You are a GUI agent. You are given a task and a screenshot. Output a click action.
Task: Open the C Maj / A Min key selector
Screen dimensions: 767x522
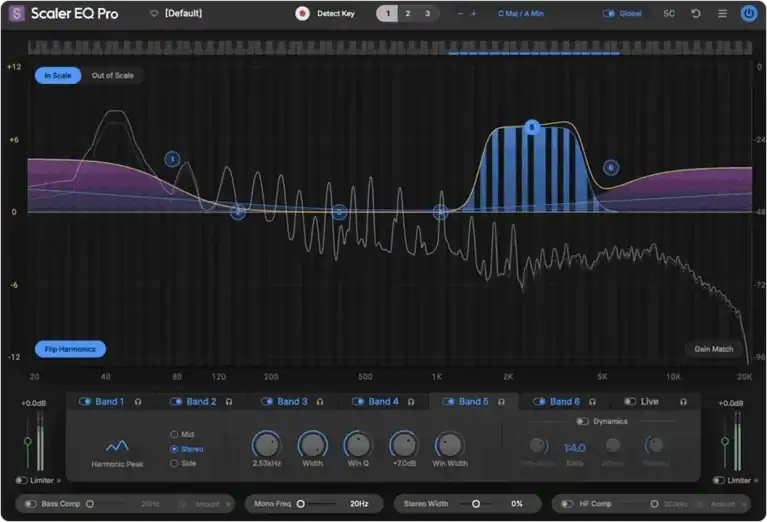point(521,14)
